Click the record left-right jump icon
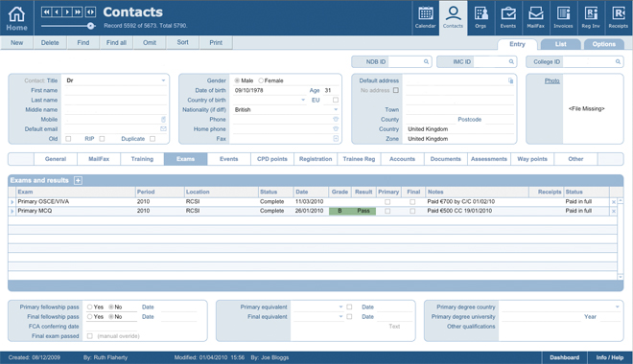This screenshot has width=633, height=364. [90, 12]
